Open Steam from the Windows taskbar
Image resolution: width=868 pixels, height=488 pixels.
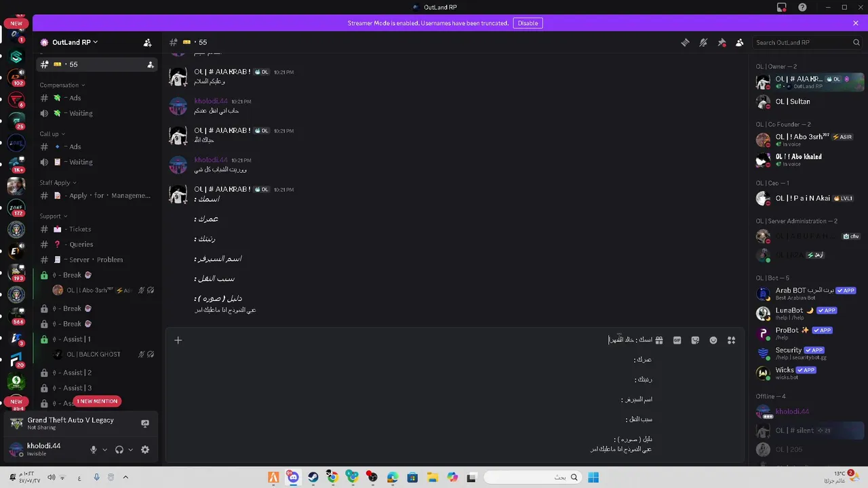pyautogui.click(x=313, y=477)
